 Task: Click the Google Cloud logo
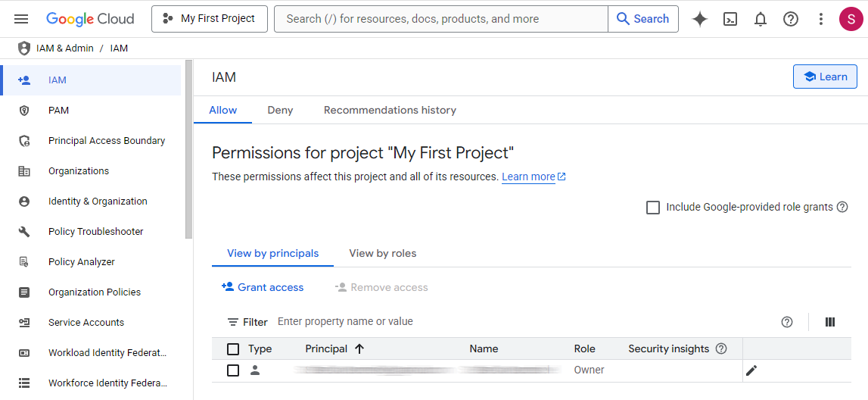pyautogui.click(x=90, y=19)
